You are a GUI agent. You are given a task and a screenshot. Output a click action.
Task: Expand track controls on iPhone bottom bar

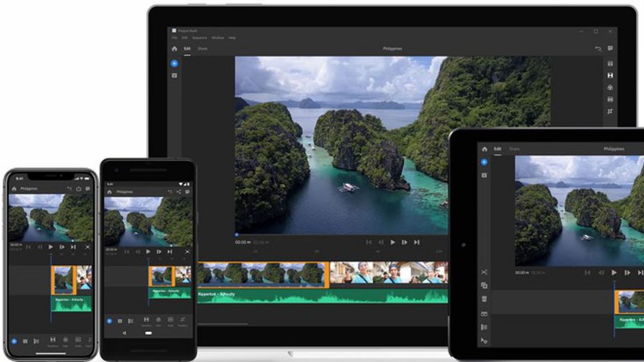[x=36, y=341]
